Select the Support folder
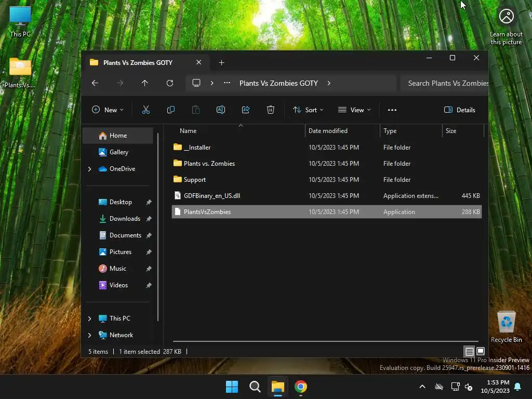The image size is (532, 399). (327, 179)
